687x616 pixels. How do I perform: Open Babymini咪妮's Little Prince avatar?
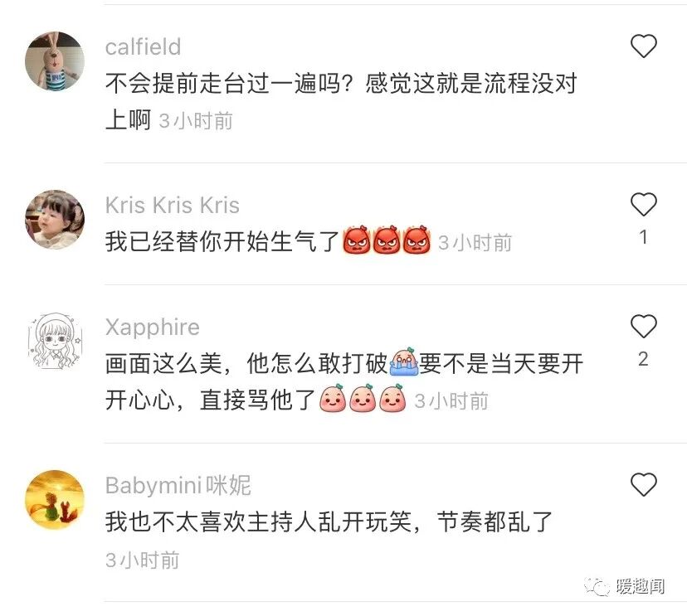[x=55, y=500]
